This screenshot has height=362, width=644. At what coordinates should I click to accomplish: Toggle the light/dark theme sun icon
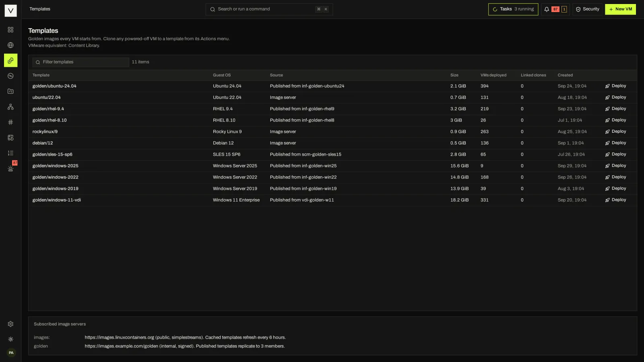tap(10, 339)
